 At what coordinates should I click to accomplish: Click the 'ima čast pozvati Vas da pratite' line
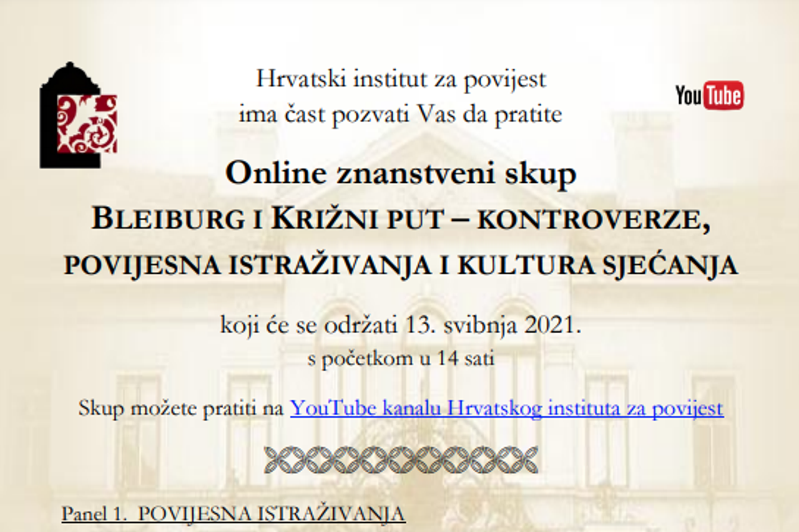click(x=400, y=114)
